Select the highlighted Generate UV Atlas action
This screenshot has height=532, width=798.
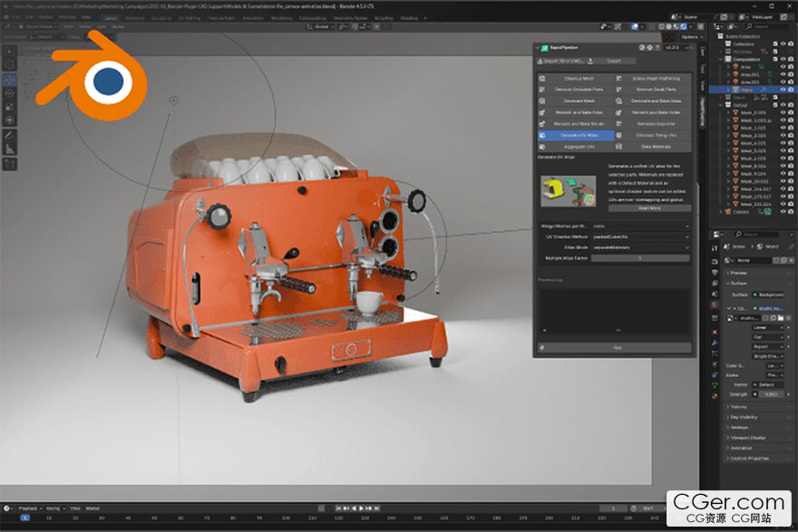[578, 134]
